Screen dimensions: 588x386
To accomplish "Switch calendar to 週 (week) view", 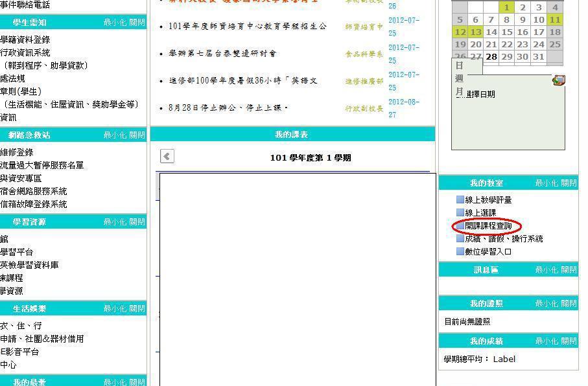I will 460,78.
